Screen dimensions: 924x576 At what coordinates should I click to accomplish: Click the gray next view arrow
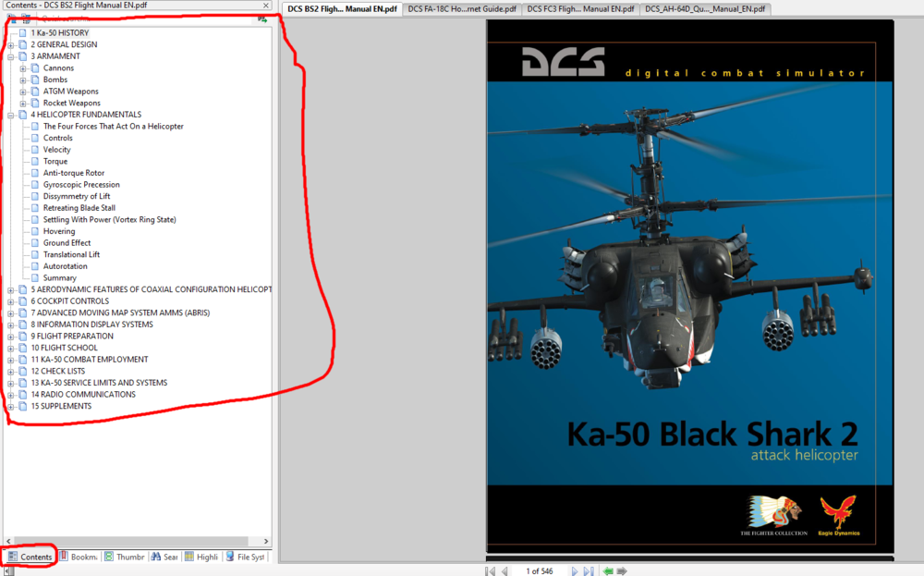point(621,570)
